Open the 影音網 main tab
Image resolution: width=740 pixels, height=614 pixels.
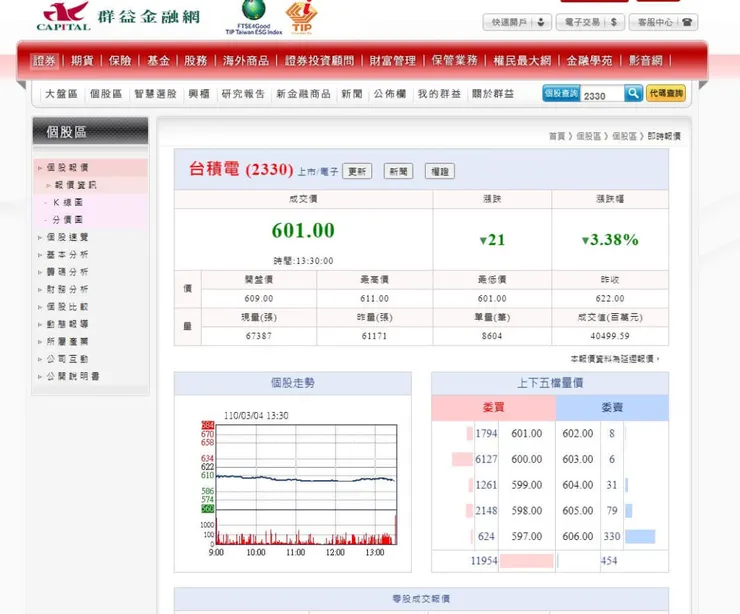646,61
